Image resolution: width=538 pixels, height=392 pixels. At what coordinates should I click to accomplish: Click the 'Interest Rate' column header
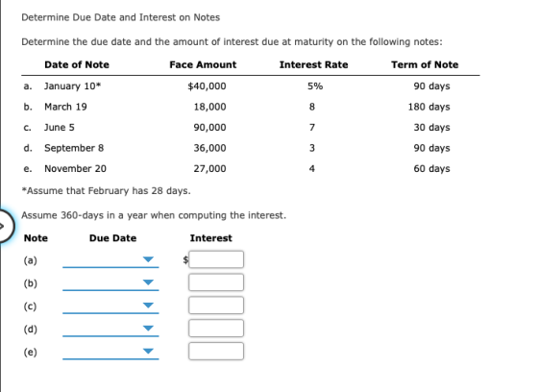coord(313,65)
